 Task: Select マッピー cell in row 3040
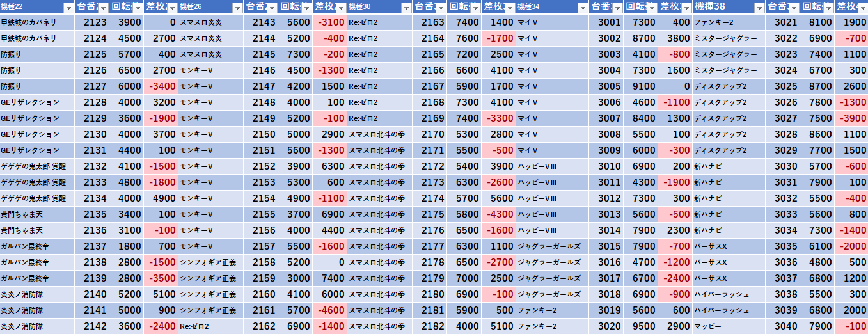tap(729, 326)
